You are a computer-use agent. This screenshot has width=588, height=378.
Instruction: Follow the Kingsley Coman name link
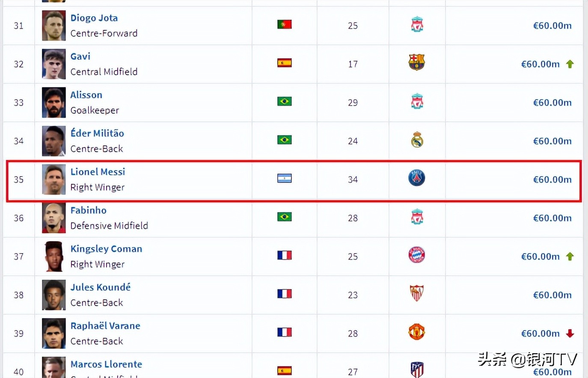[x=106, y=249]
